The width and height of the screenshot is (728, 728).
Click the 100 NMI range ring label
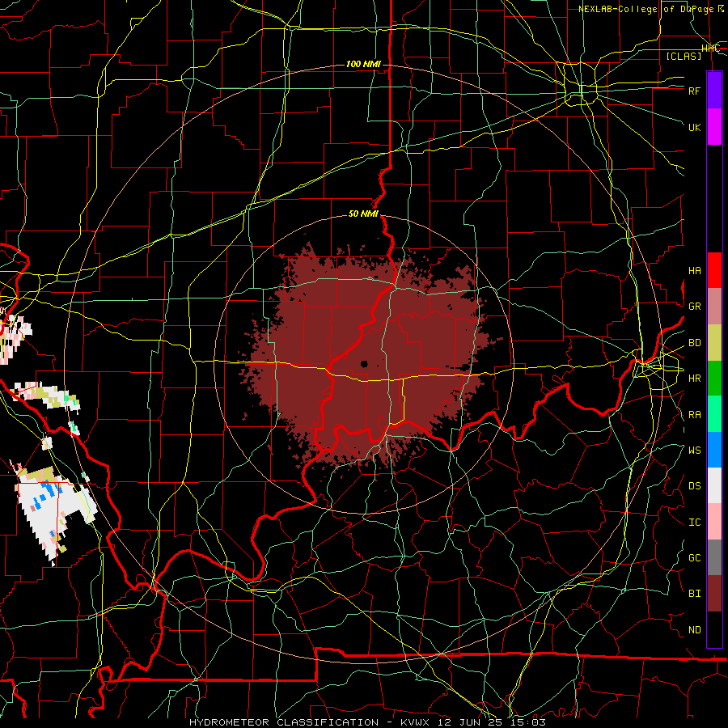coord(363,64)
